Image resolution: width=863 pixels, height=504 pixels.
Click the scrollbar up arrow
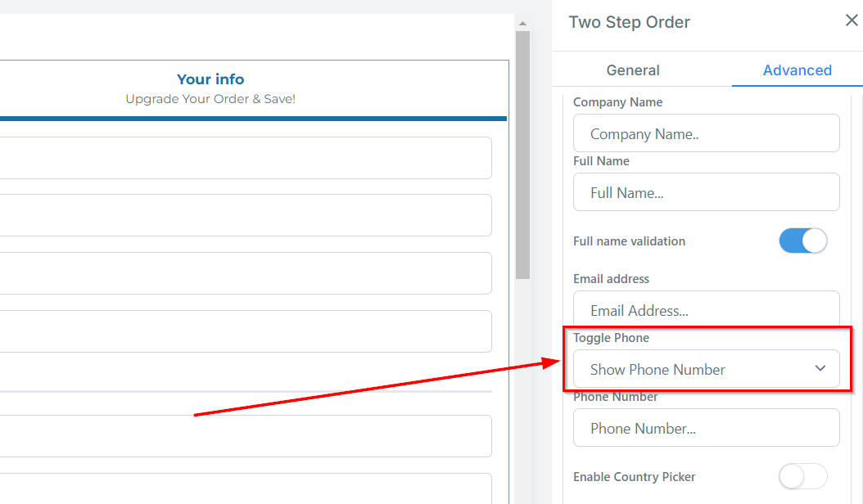(x=522, y=24)
